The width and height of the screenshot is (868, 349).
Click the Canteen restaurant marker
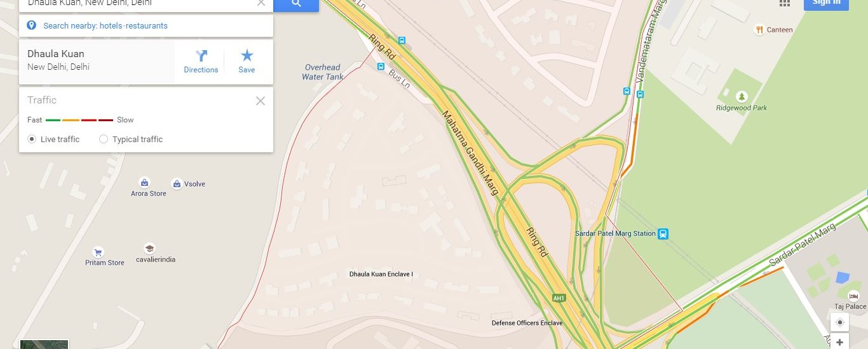tap(759, 29)
